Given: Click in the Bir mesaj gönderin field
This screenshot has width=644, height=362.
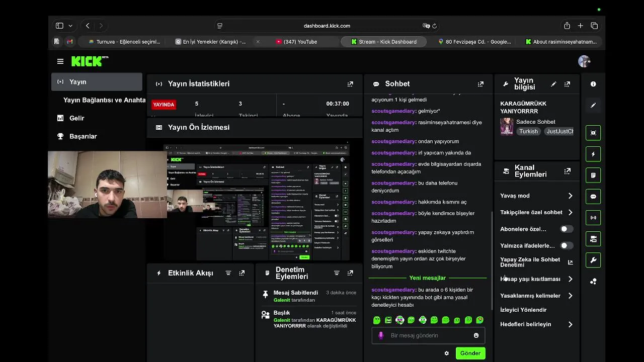Looking at the screenshot, I should click(428, 335).
